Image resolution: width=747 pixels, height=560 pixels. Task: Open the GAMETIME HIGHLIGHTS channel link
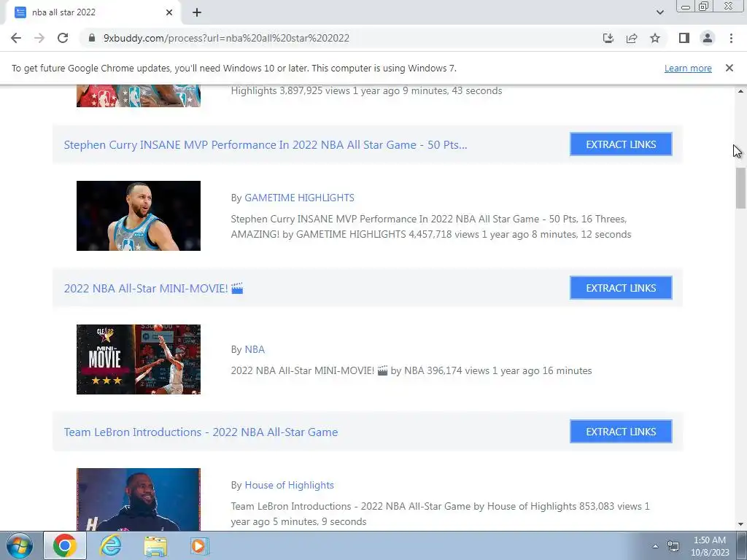pyautogui.click(x=299, y=198)
